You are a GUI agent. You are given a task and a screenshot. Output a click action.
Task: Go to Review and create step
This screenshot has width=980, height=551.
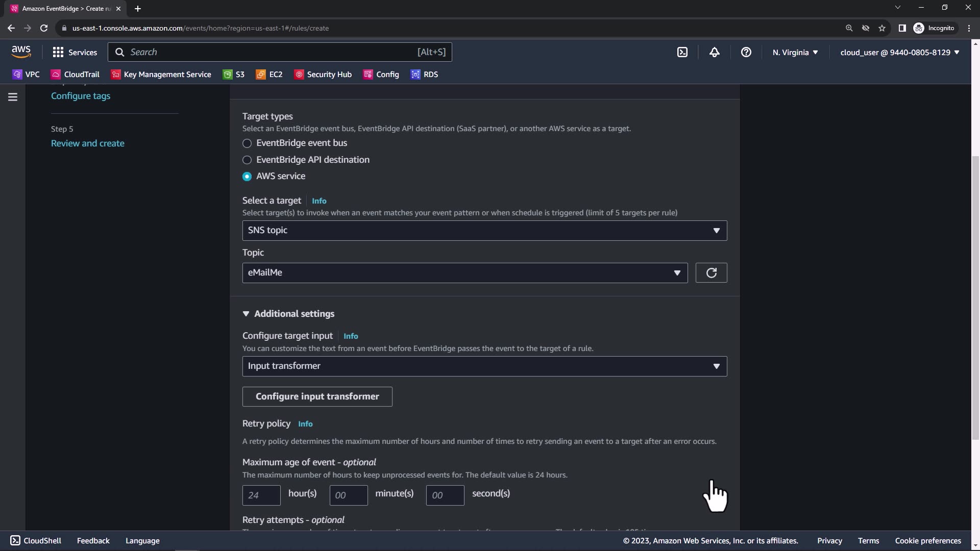[x=88, y=143]
